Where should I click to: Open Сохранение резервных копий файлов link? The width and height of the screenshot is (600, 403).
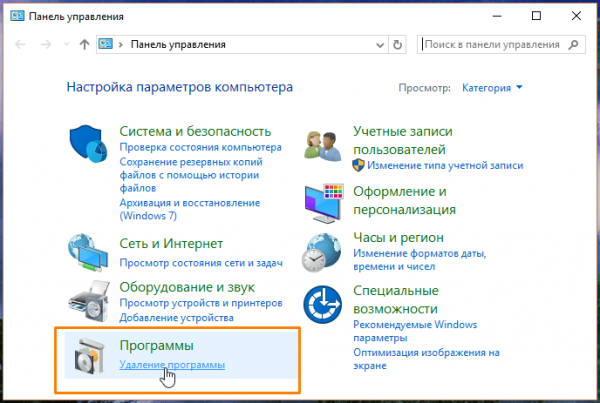pos(191,175)
